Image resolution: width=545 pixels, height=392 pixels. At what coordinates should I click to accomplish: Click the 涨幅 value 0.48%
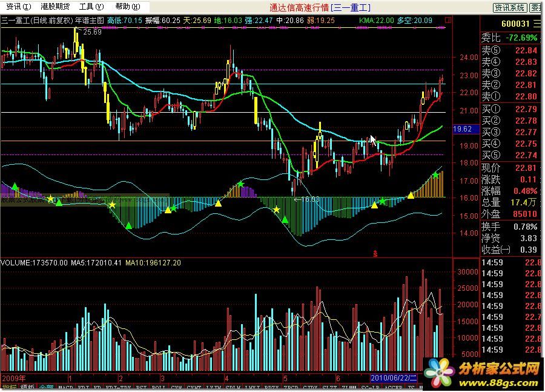(525, 191)
